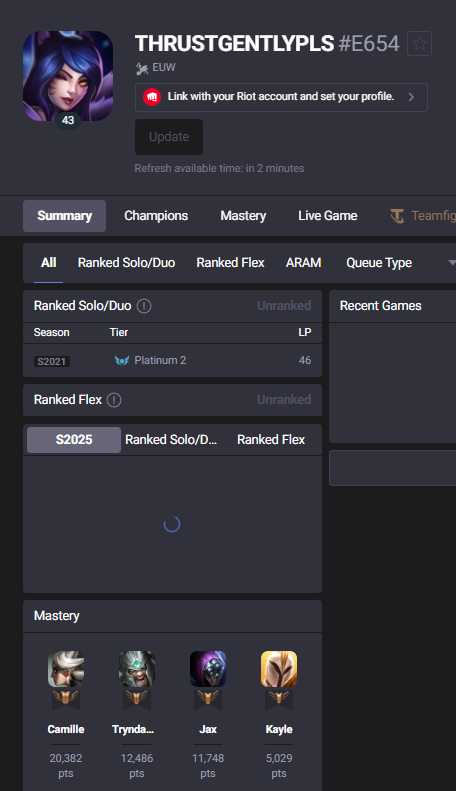
Task: Click the Platinum 2 tier text
Action: pyautogui.click(x=160, y=360)
